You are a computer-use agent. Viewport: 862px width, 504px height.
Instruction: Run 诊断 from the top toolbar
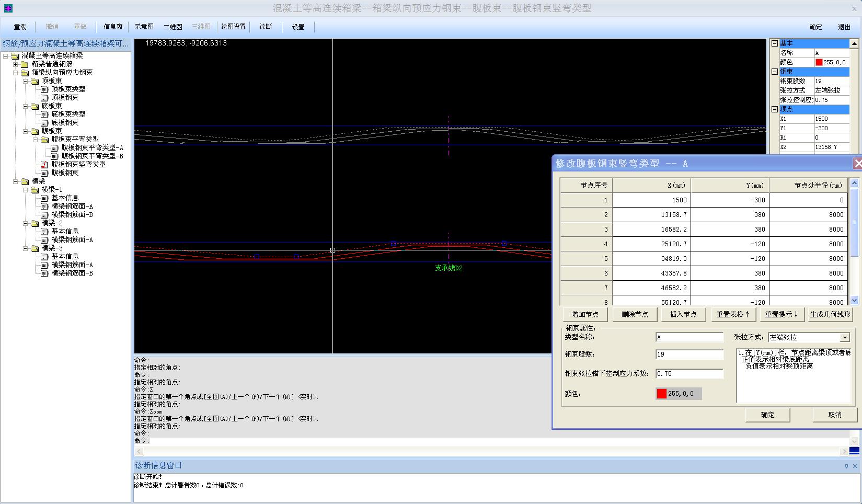[x=266, y=27]
